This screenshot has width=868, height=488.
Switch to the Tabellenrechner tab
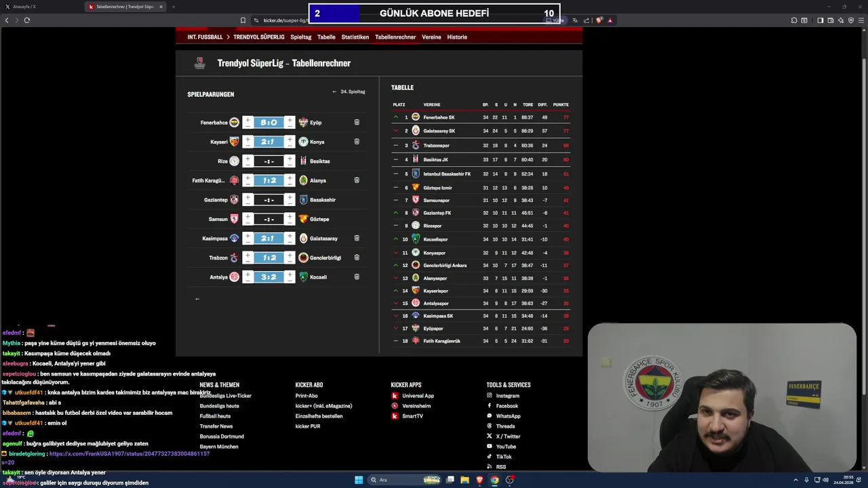(x=395, y=37)
